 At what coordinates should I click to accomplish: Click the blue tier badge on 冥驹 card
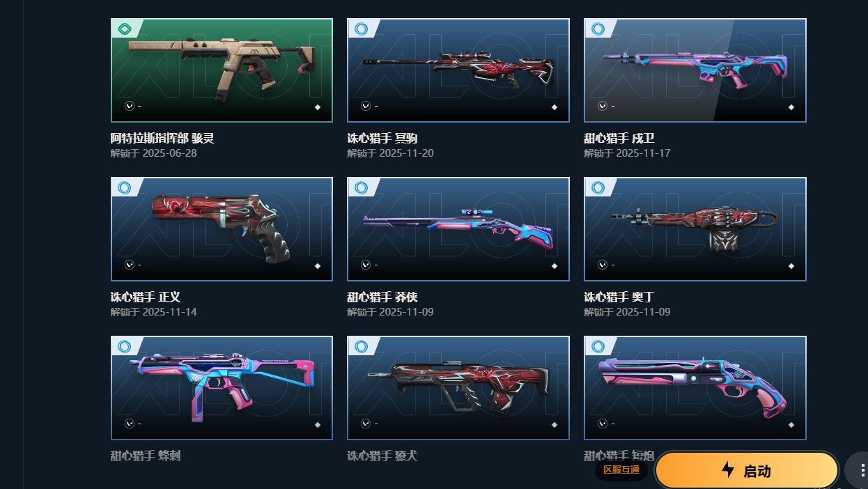tap(362, 29)
